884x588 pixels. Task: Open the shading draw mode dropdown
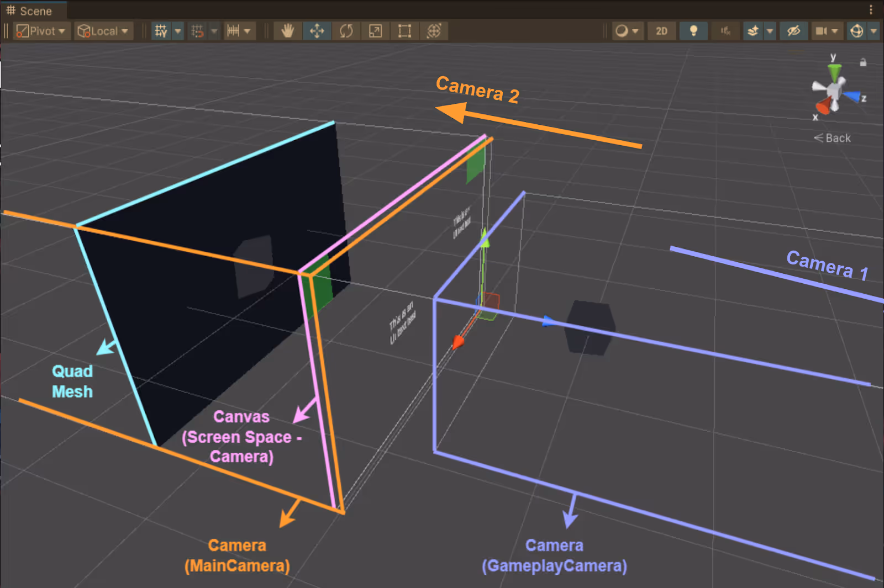(x=627, y=31)
